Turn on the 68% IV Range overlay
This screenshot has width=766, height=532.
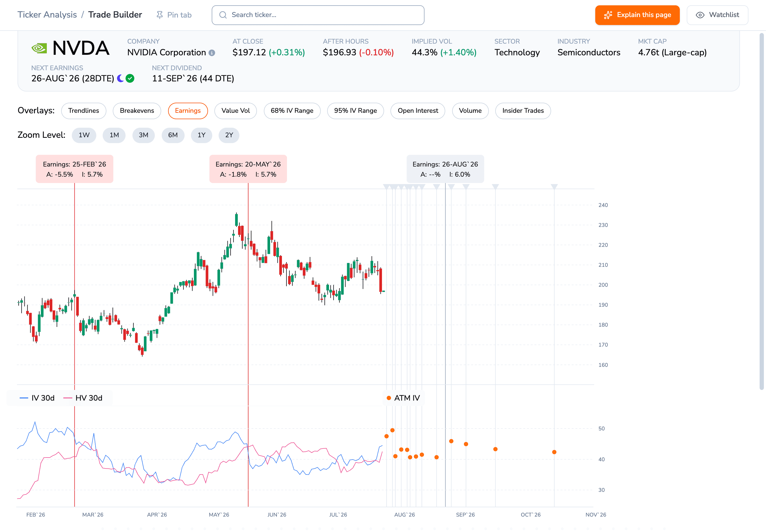coord(292,111)
